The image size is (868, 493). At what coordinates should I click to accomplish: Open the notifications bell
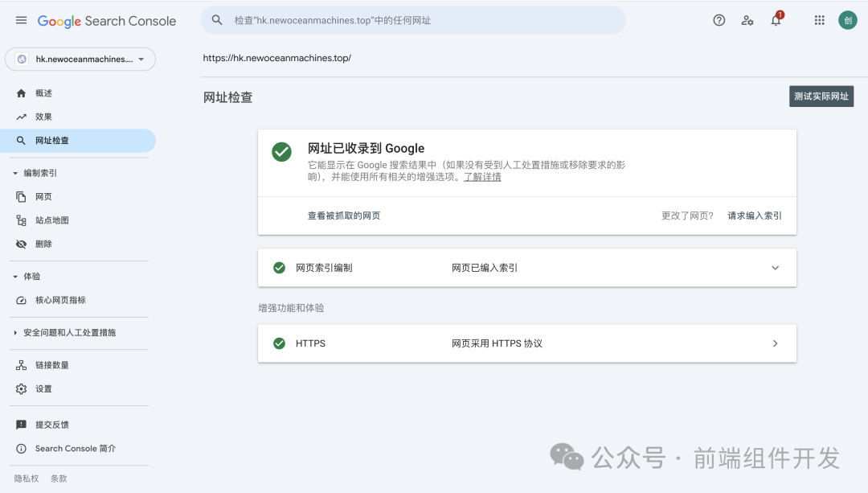(775, 20)
